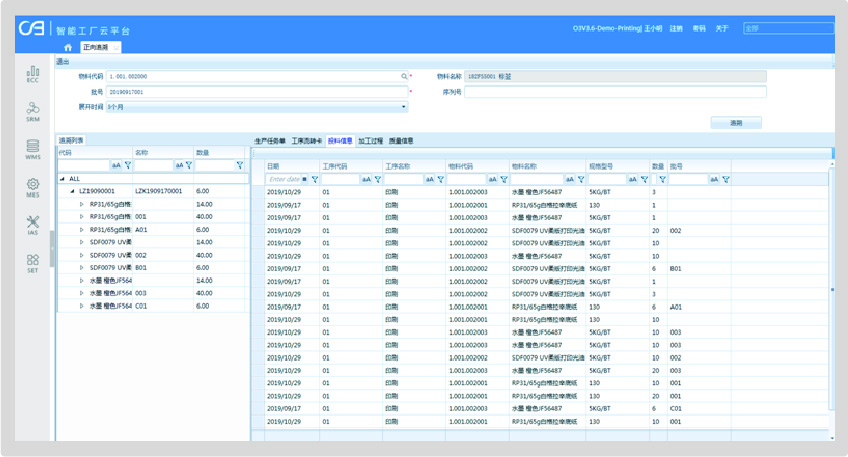Screen dimensions: 848x457
Task: Click search magnifier in 物料代码 field
Action: (x=404, y=76)
